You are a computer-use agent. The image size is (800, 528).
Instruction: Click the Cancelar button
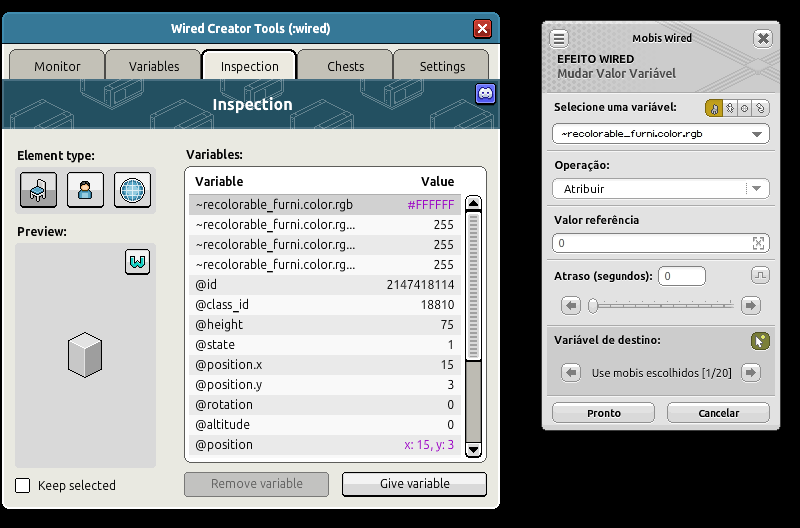tap(718, 413)
